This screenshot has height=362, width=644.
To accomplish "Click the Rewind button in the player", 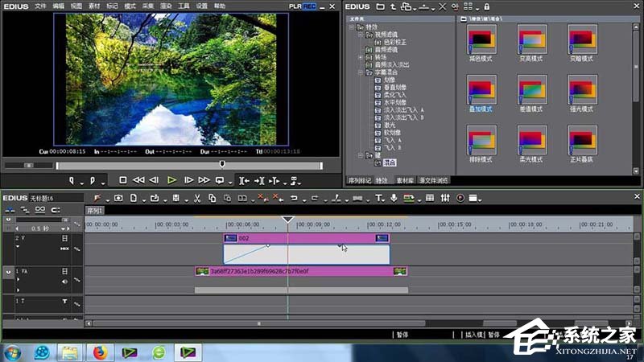I will pyautogui.click(x=138, y=180).
